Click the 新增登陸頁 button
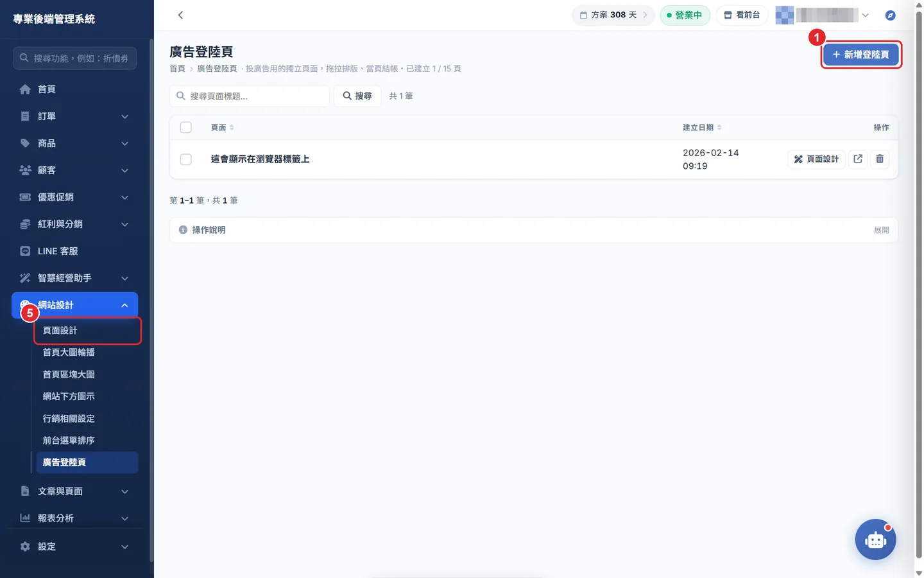This screenshot has height=578, width=924. [861, 55]
